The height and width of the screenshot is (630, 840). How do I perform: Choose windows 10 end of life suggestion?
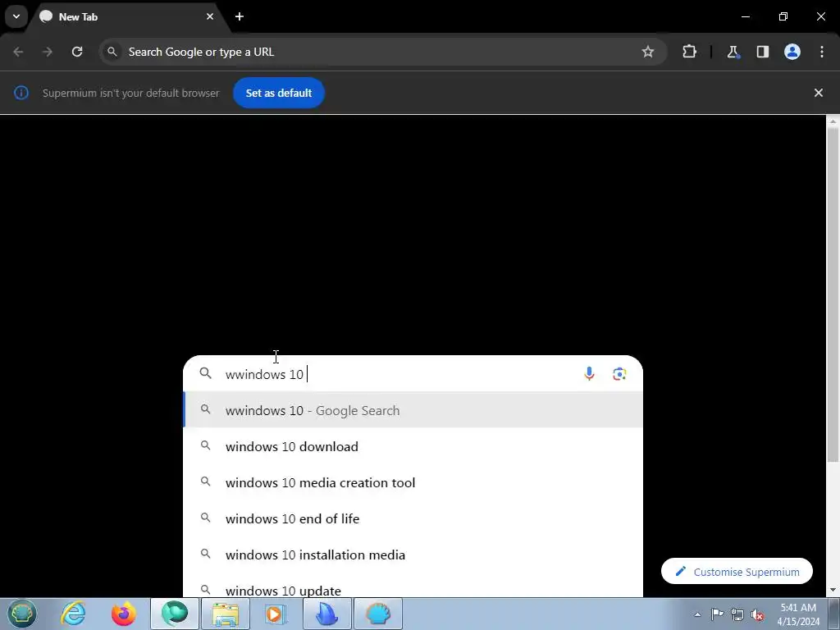click(x=413, y=518)
